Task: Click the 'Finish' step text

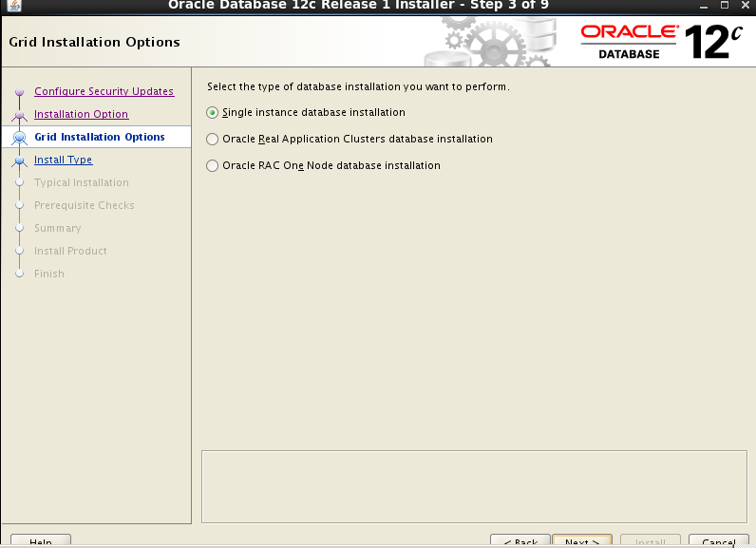Action: 49,274
